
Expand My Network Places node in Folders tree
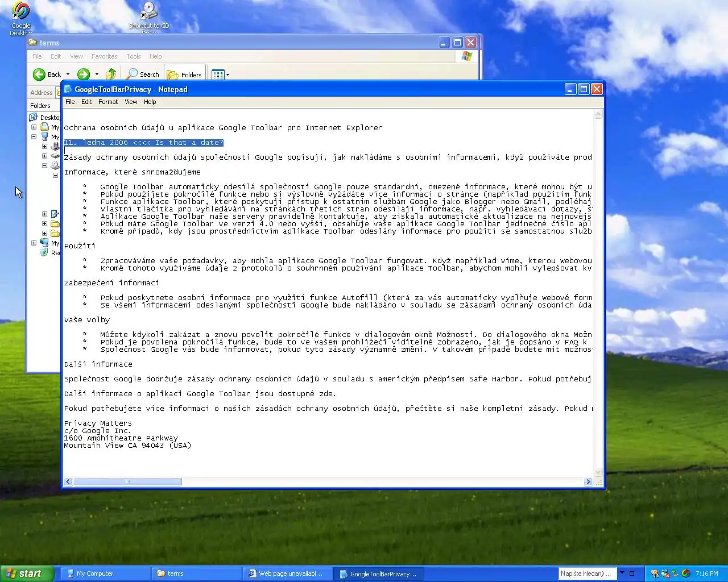[x=34, y=243]
